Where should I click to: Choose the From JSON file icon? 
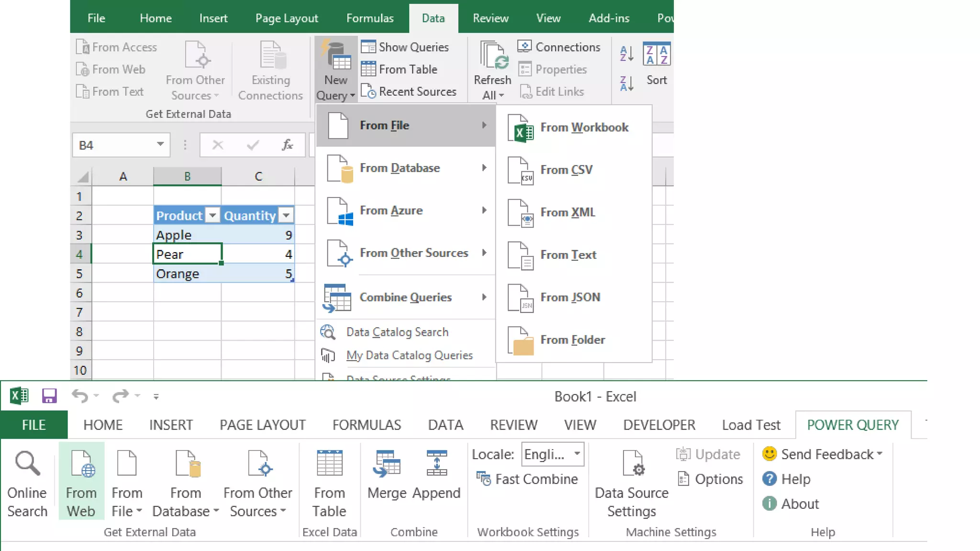point(521,298)
